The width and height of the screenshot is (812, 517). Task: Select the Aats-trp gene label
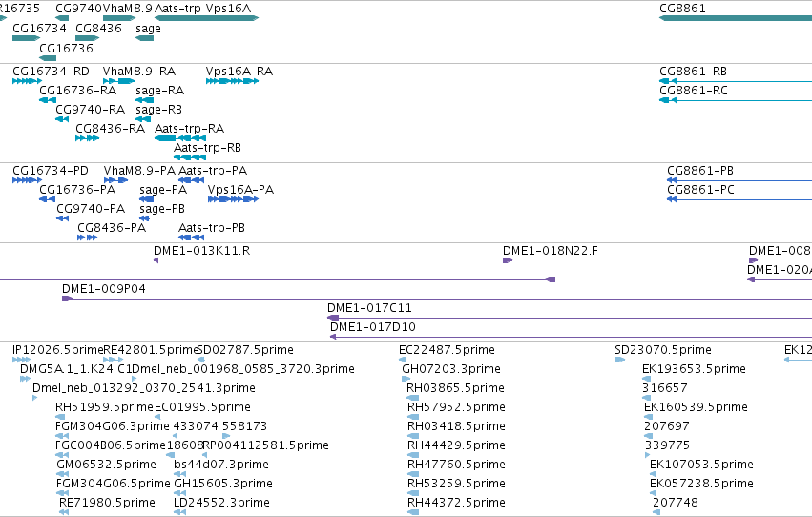click(177, 9)
